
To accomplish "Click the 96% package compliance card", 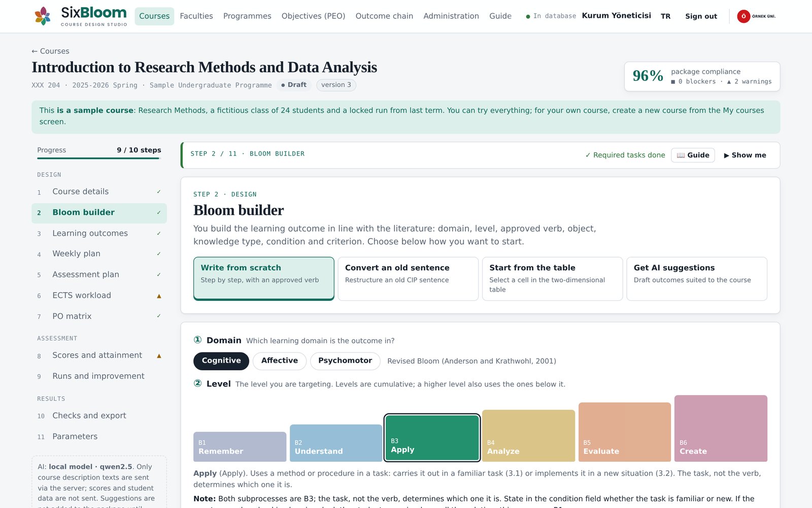I will 702,76.
